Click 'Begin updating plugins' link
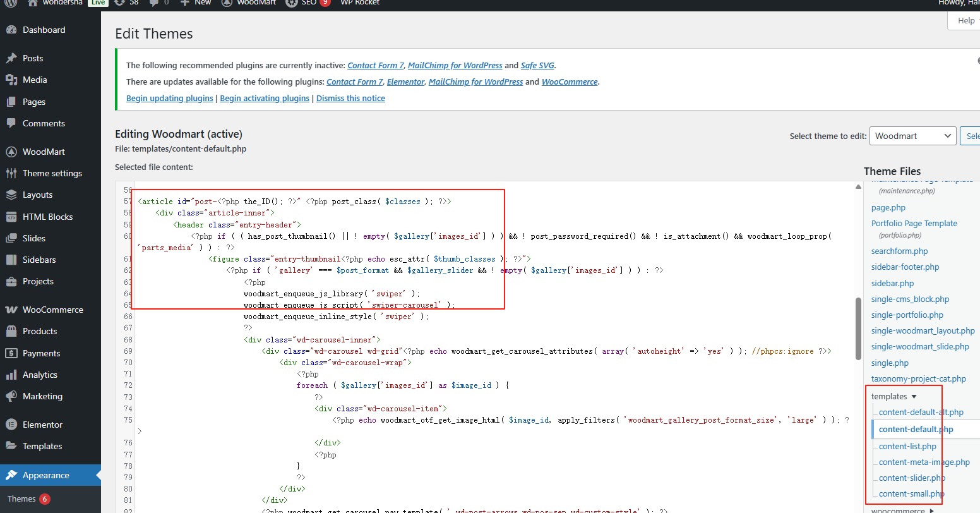 point(169,98)
